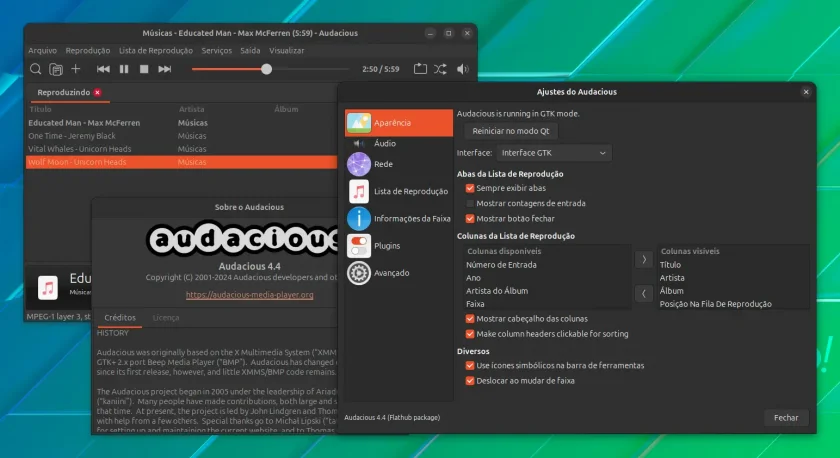Open the Avançado settings category
This screenshot has width=840, height=458.
399,273
